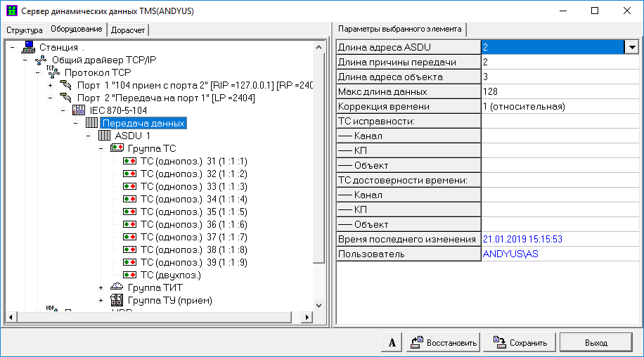Screen dimensions: 644x357
Task: Click the Протокол TCP icon
Action: click(x=53, y=72)
